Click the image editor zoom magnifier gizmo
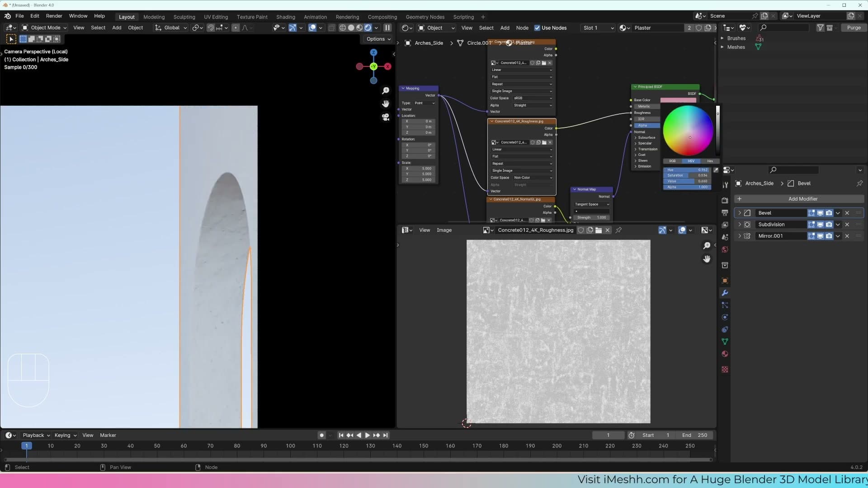The image size is (868, 488). tap(707, 246)
